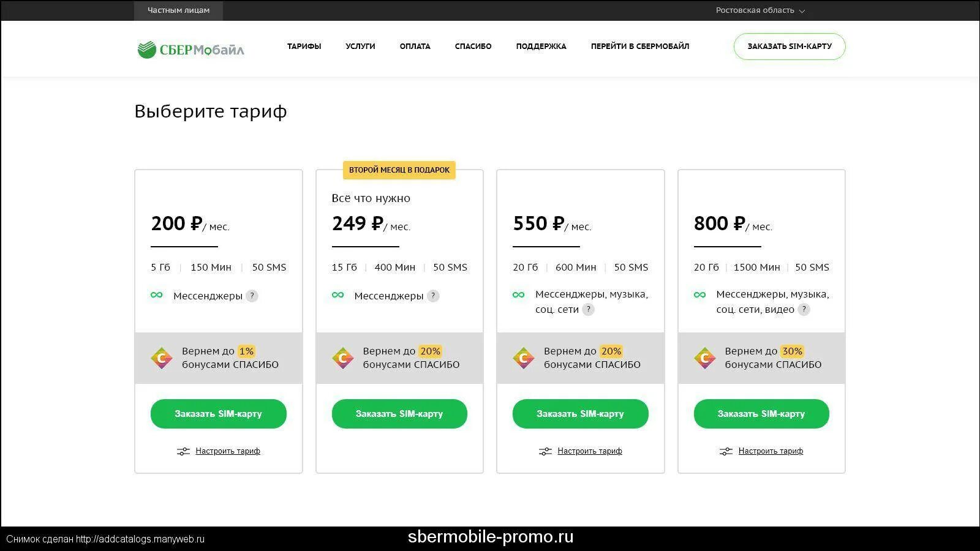The width and height of the screenshot is (980, 551).
Task: Click the ВТОРОЙ МЕСЯЦ В ПОДАРОК badge
Action: pyautogui.click(x=399, y=170)
